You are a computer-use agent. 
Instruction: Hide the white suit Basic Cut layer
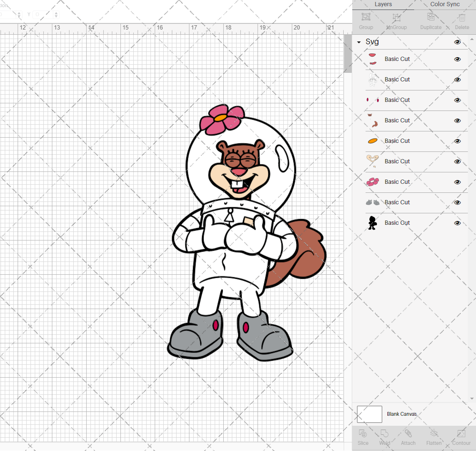[x=457, y=80]
